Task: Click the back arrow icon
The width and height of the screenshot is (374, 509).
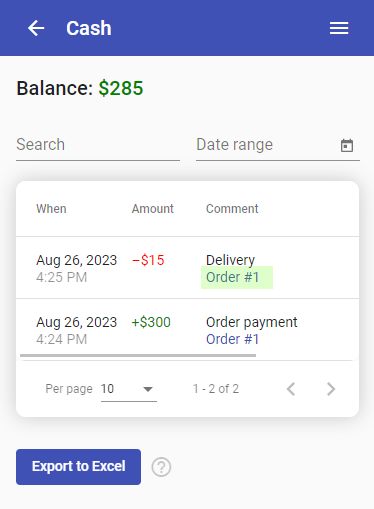Action: tap(36, 28)
